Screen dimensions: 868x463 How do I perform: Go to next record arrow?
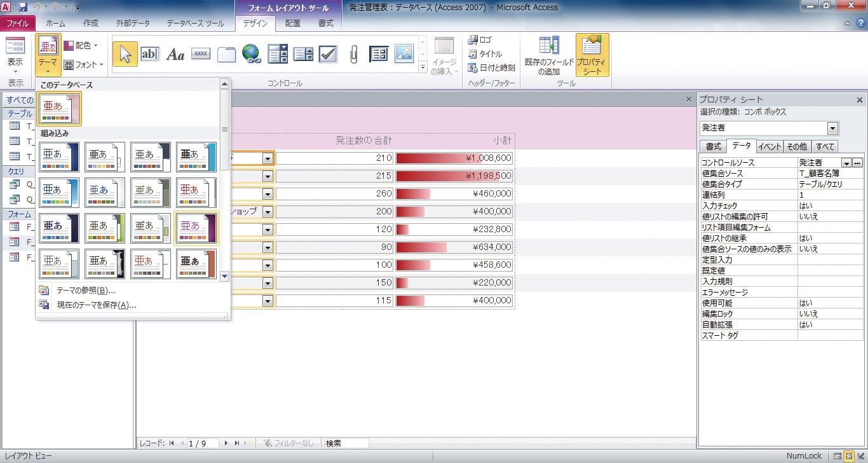point(226,443)
